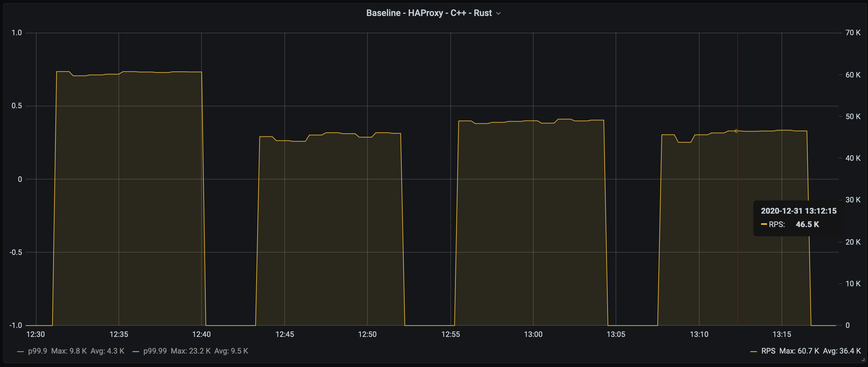The width and height of the screenshot is (868, 367).
Task: Click the yellow RPS legend color line
Action: coord(753,352)
